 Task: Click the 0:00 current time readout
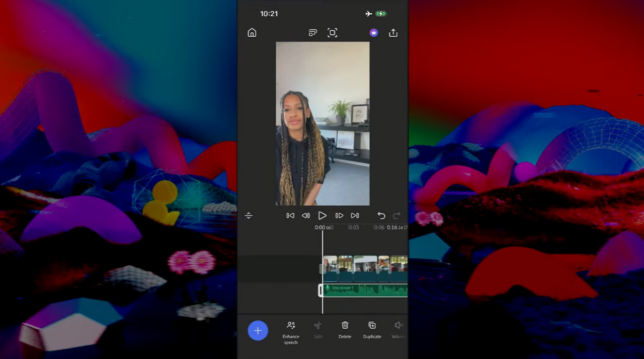[324, 228]
